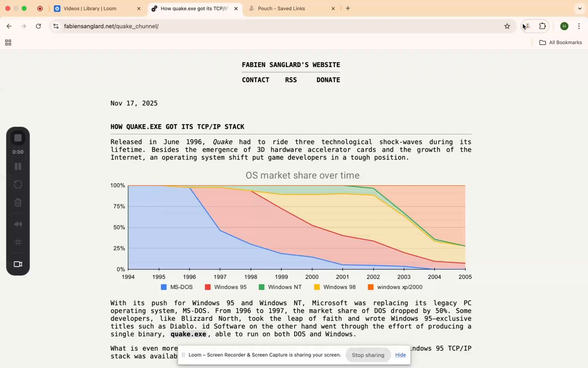Click the recording indicator in tab strip
Image resolution: width=588 pixels, height=368 pixels.
point(40,8)
